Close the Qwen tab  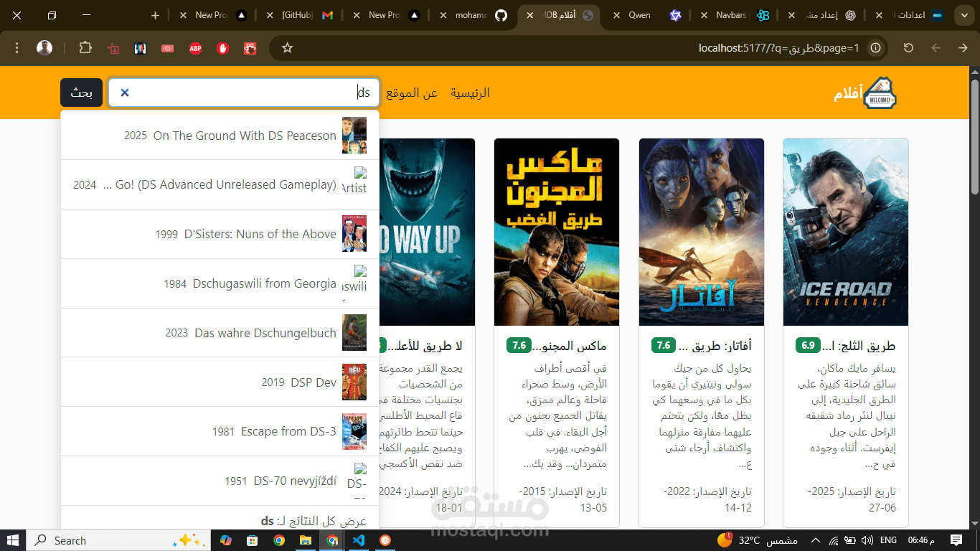[x=616, y=15]
